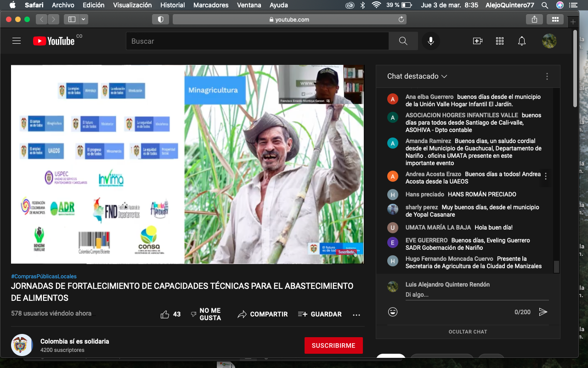Dislike the video with NO ME GUSTA
The height and width of the screenshot is (368, 588).
pyautogui.click(x=205, y=314)
